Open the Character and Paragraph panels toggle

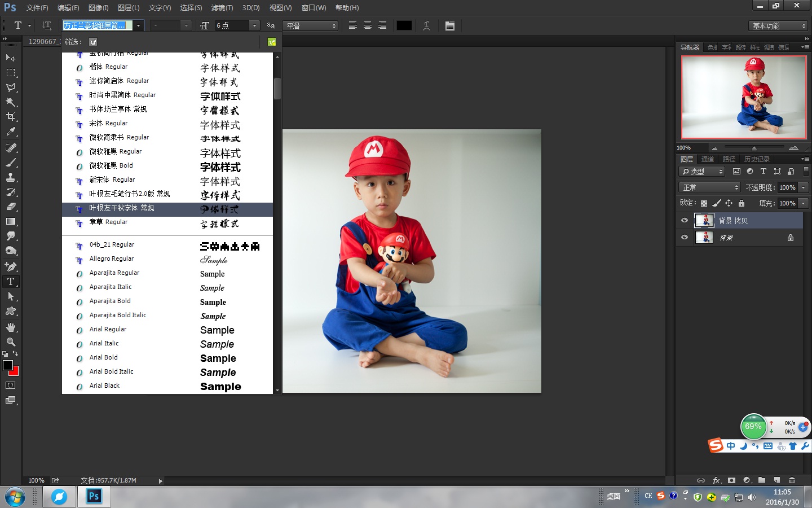pyautogui.click(x=450, y=25)
